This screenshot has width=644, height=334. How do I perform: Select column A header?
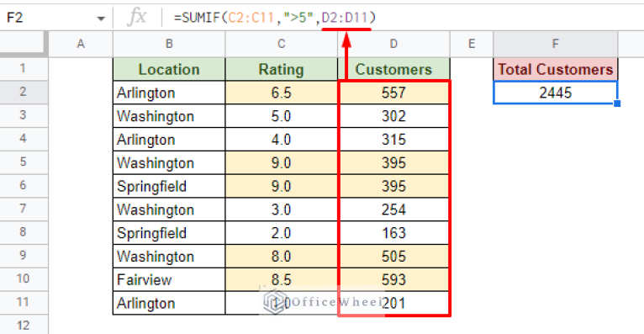click(x=81, y=44)
